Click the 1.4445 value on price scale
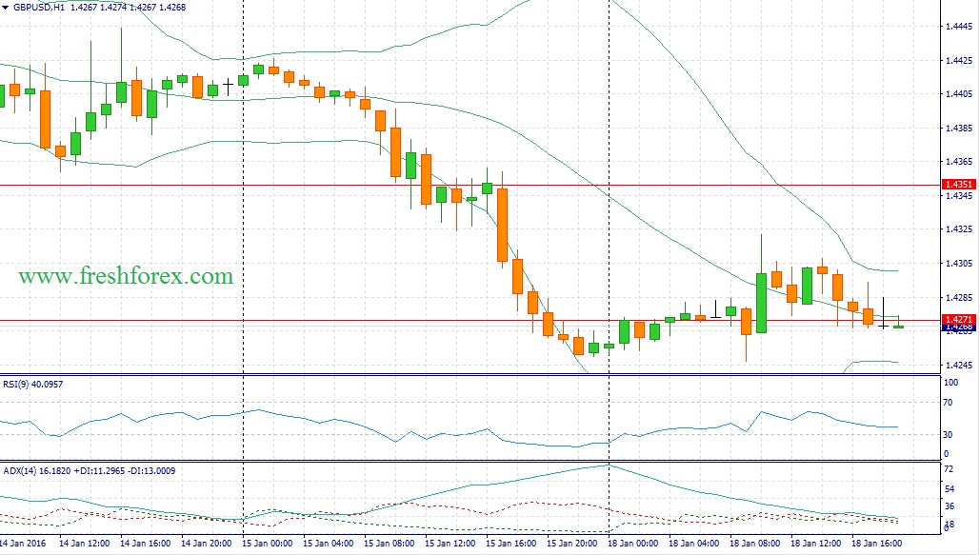980x555 pixels. tap(956, 27)
